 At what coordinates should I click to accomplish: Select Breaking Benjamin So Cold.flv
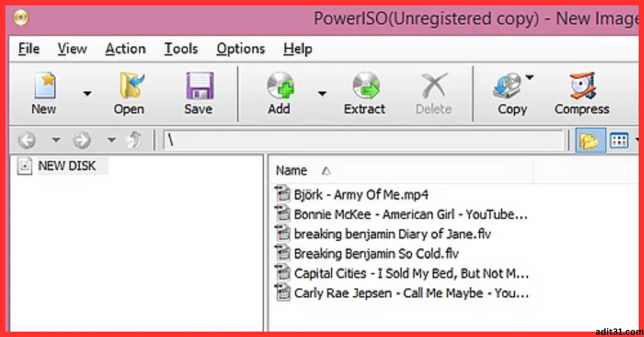click(376, 254)
